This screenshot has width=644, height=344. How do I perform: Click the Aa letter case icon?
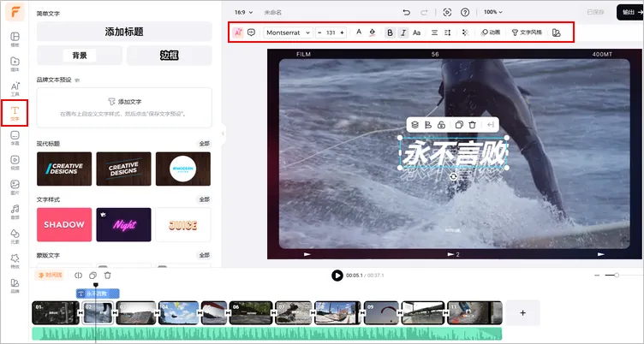coord(416,33)
